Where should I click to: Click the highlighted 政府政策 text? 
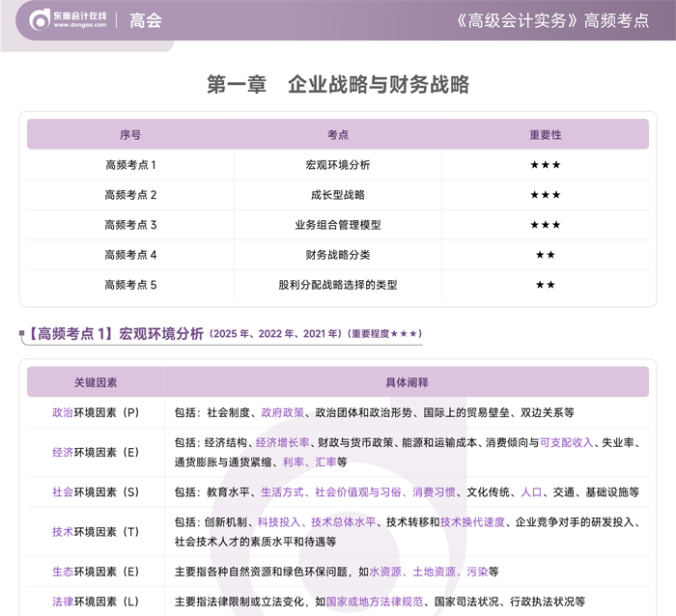282,412
